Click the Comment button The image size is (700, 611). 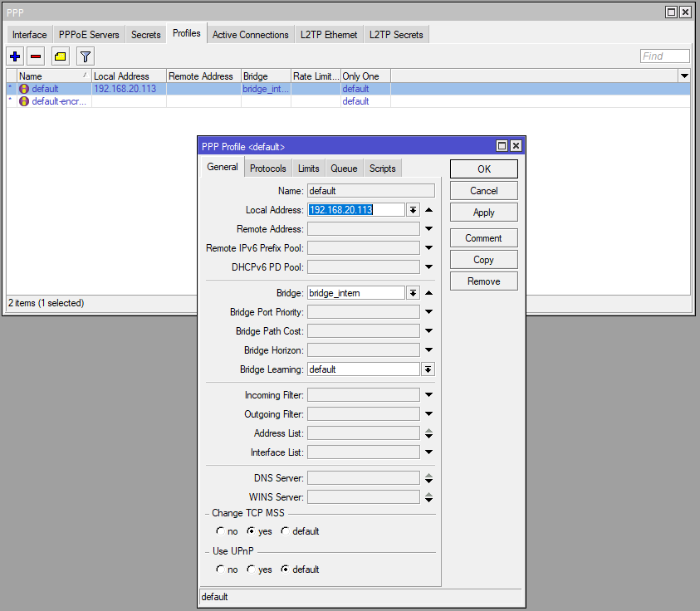coord(484,238)
